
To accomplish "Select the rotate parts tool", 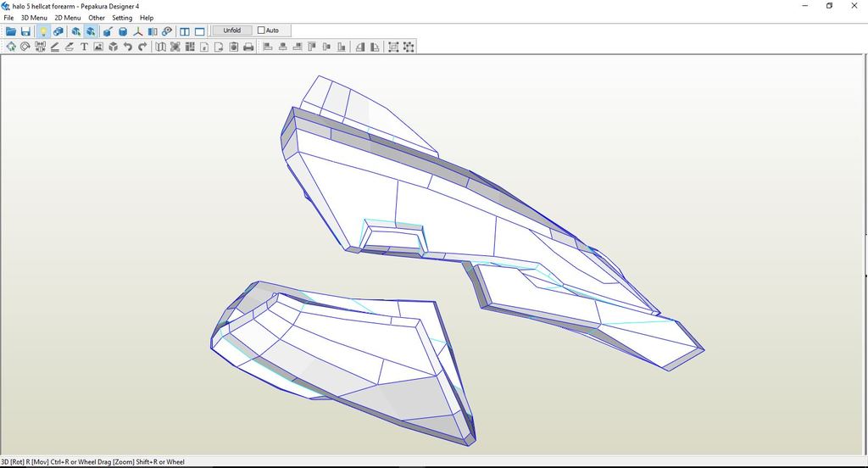I will point(25,47).
